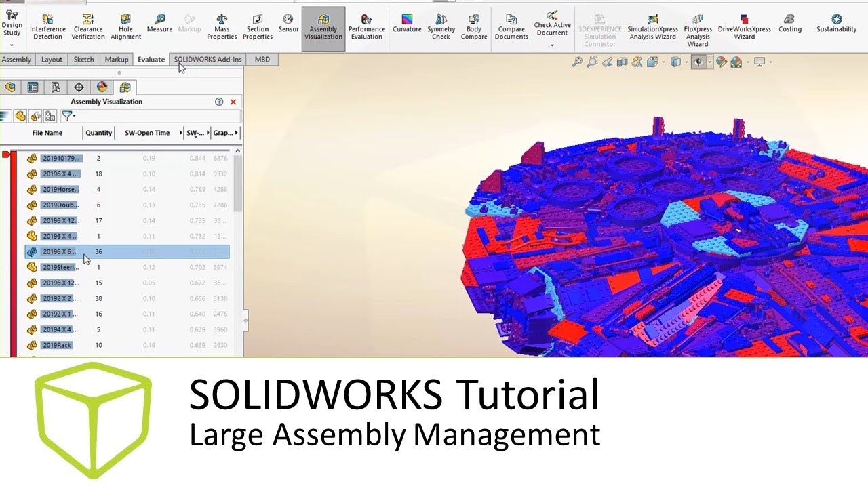Open FloXpress Analysis Wizard
The width and height of the screenshot is (868, 488).
point(698,30)
